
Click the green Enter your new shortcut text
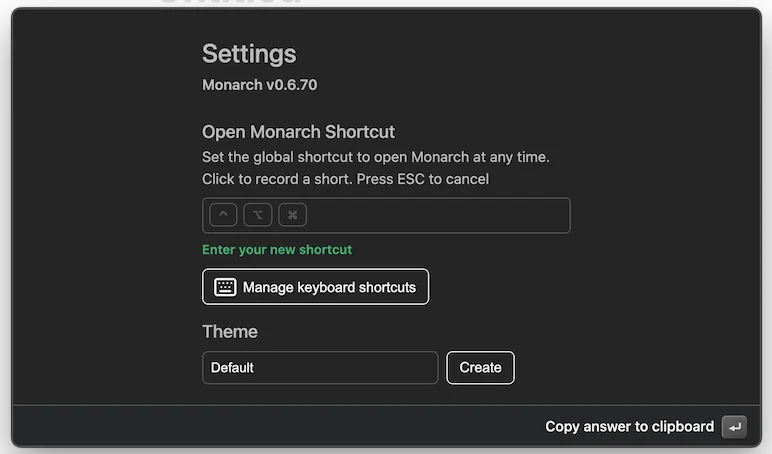coord(277,250)
